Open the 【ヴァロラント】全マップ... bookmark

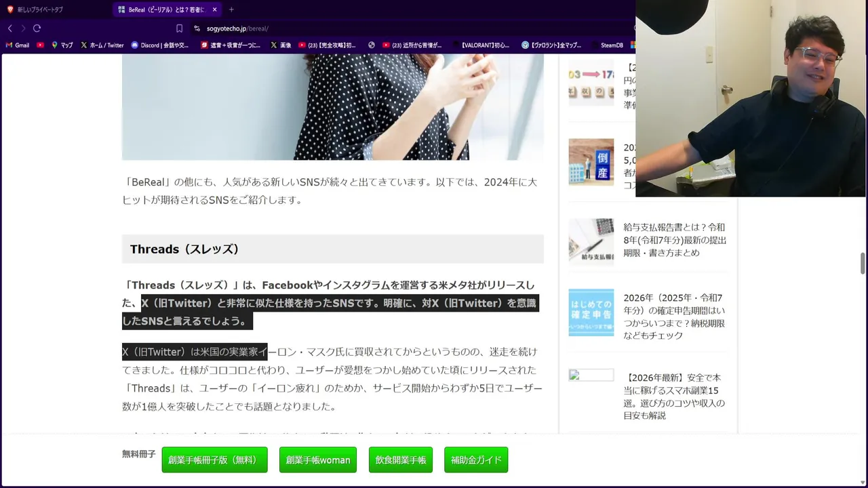[551, 45]
